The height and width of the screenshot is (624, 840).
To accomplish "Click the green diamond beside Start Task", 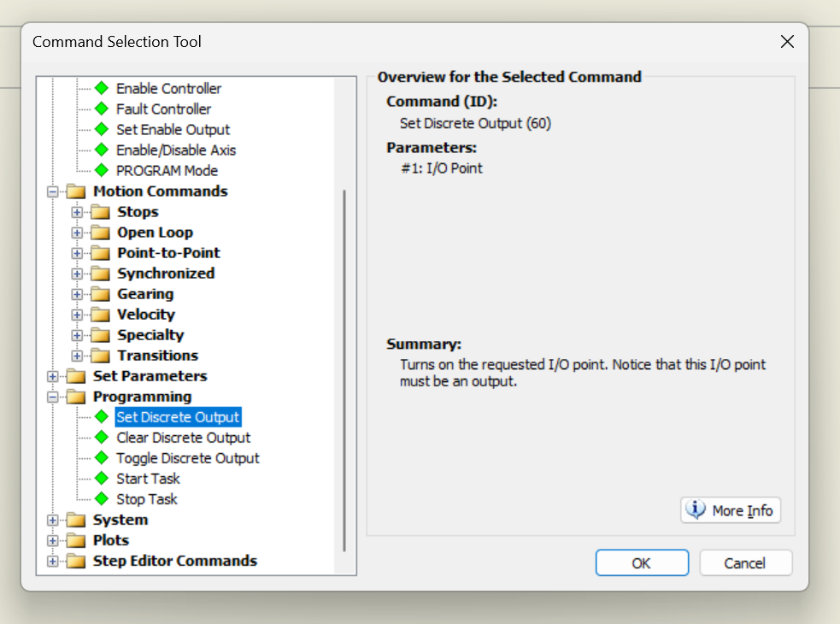I will click(x=101, y=478).
